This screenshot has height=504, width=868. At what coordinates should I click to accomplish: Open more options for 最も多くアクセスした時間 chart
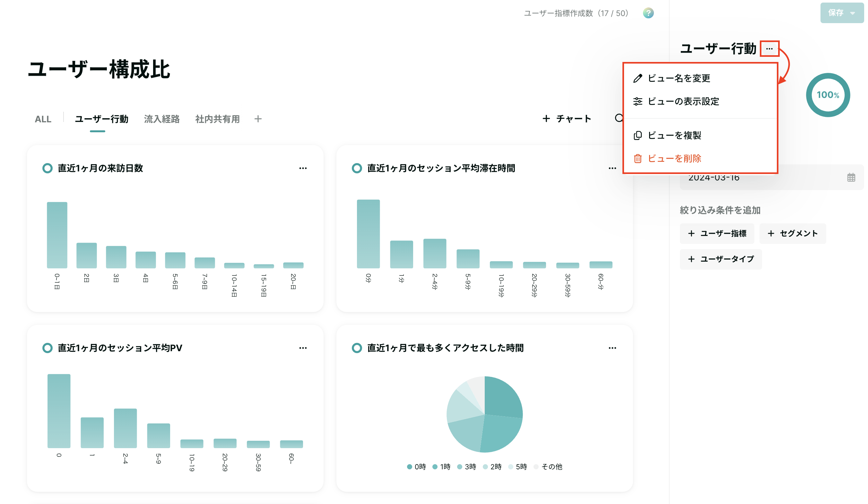[x=612, y=348]
